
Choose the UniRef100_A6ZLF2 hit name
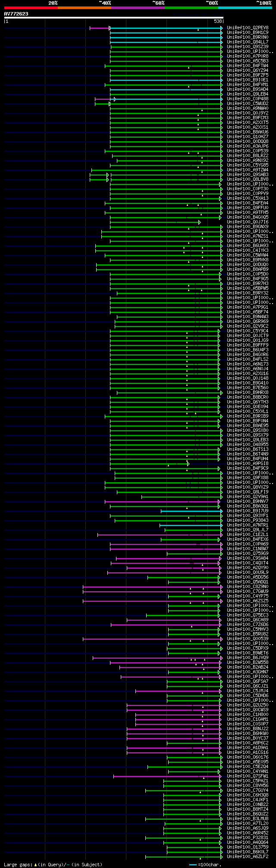[248, 856]
